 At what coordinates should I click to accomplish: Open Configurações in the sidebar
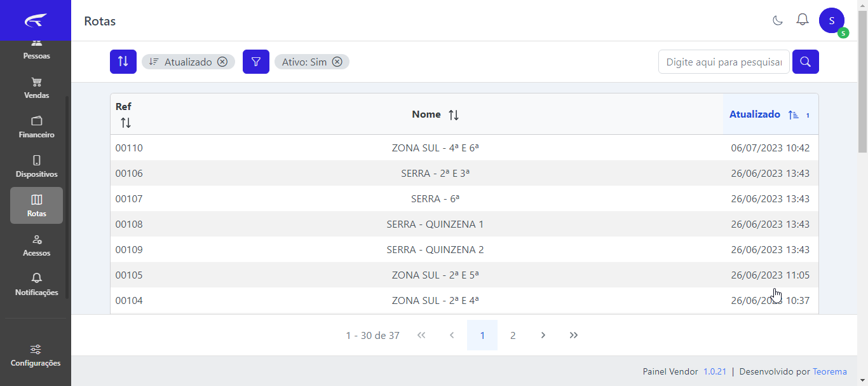click(x=36, y=355)
